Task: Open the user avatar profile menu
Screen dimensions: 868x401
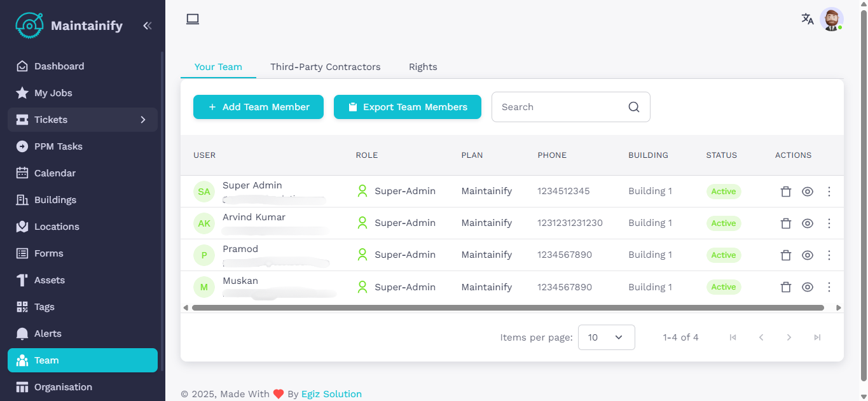Action: pos(831,19)
